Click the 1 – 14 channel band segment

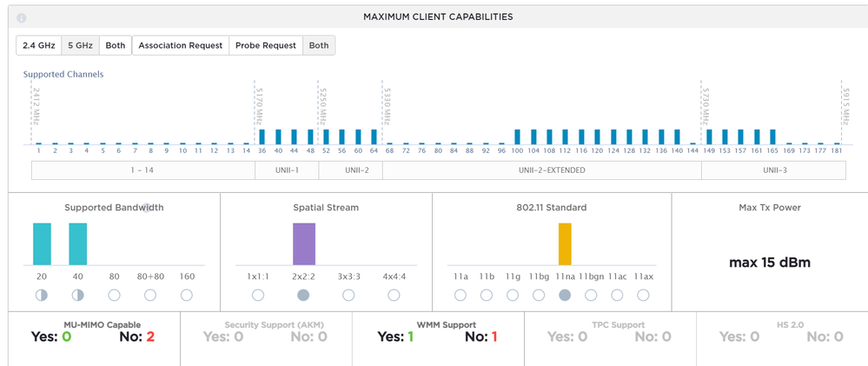pos(143,170)
